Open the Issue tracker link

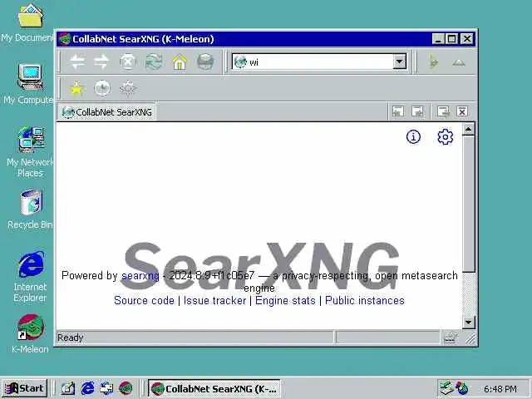pos(214,301)
